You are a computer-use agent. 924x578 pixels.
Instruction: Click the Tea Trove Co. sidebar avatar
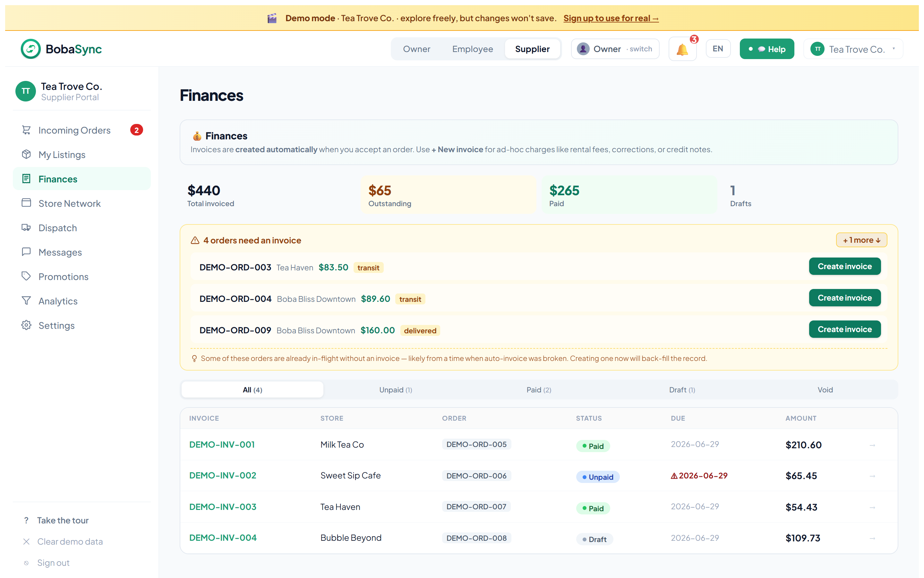(x=26, y=91)
